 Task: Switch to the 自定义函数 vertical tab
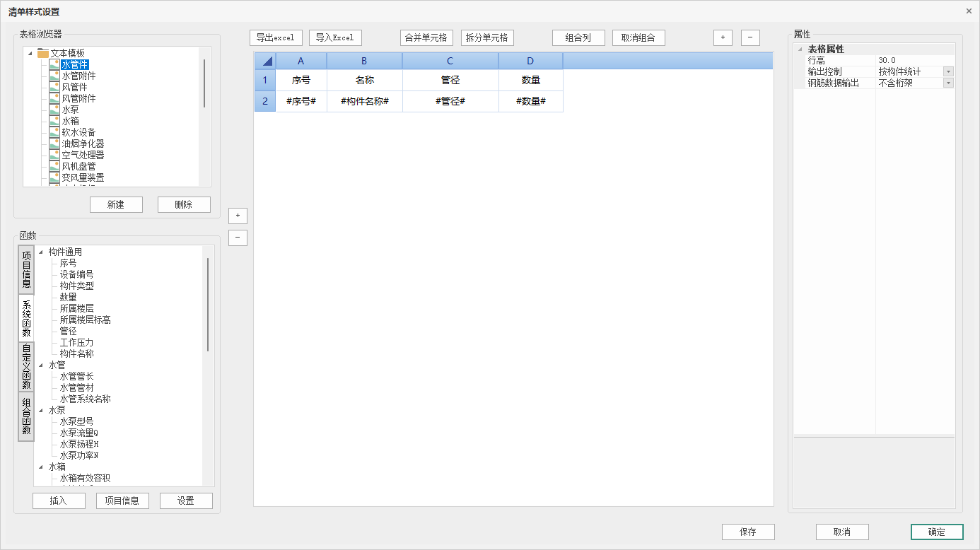pyautogui.click(x=26, y=367)
